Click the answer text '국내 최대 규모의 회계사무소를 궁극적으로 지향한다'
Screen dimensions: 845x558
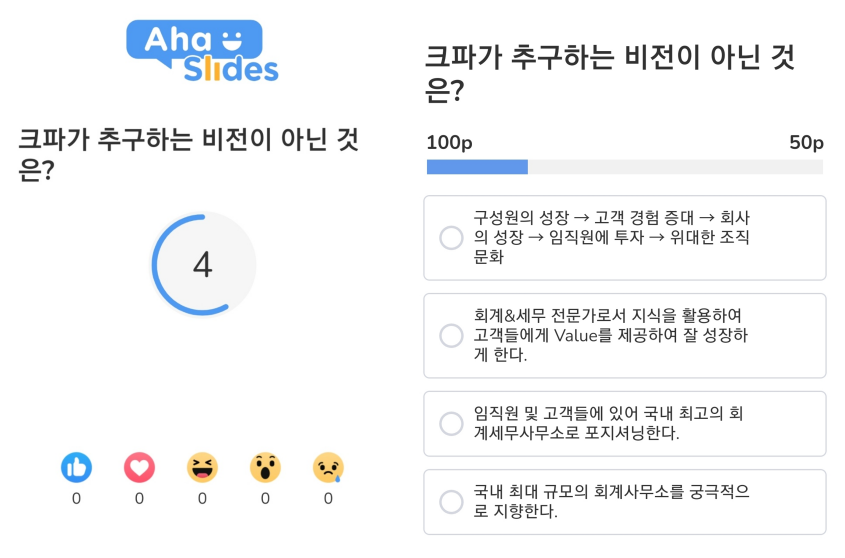pyautogui.click(x=611, y=501)
